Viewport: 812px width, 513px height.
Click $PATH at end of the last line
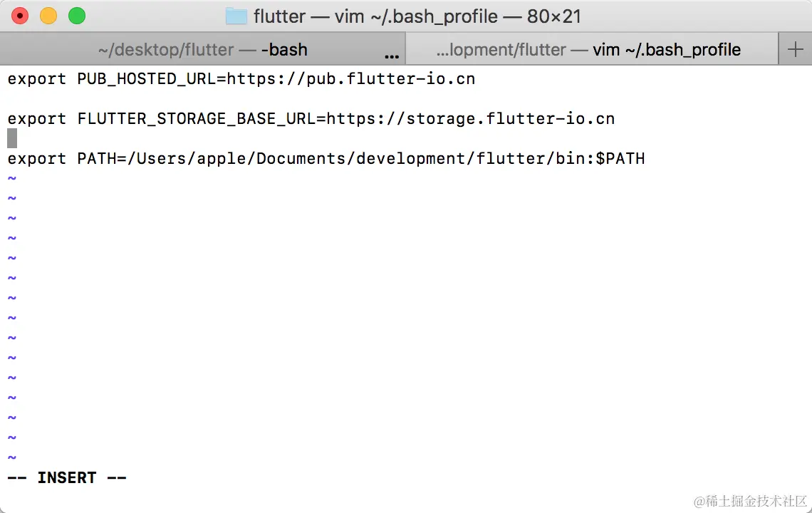point(620,158)
